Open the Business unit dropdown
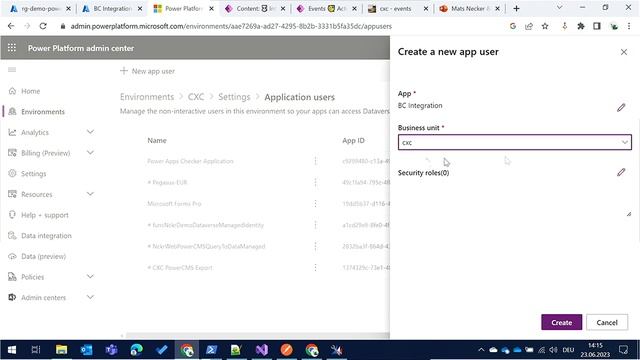 tap(515, 142)
